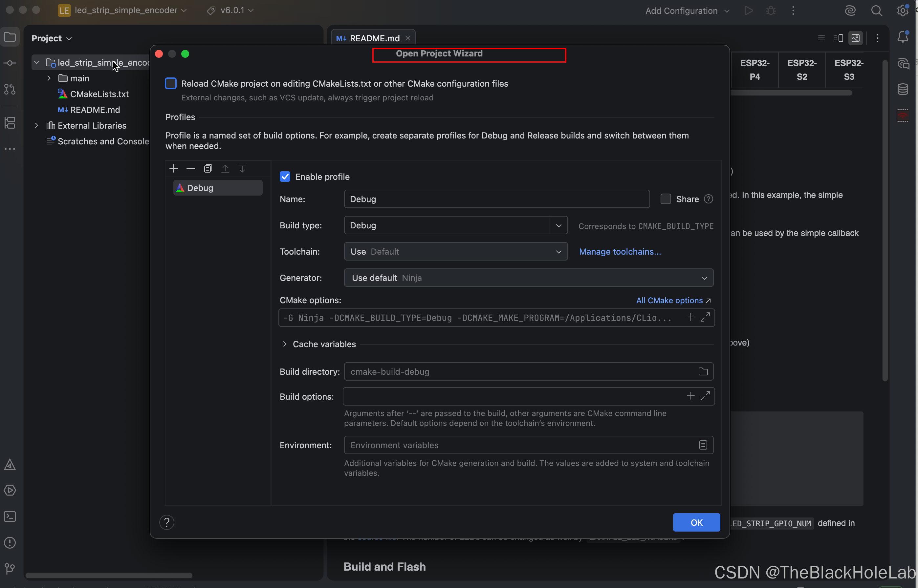The image size is (918, 588).
Task: Expand the Cache variables section
Action: (x=285, y=344)
